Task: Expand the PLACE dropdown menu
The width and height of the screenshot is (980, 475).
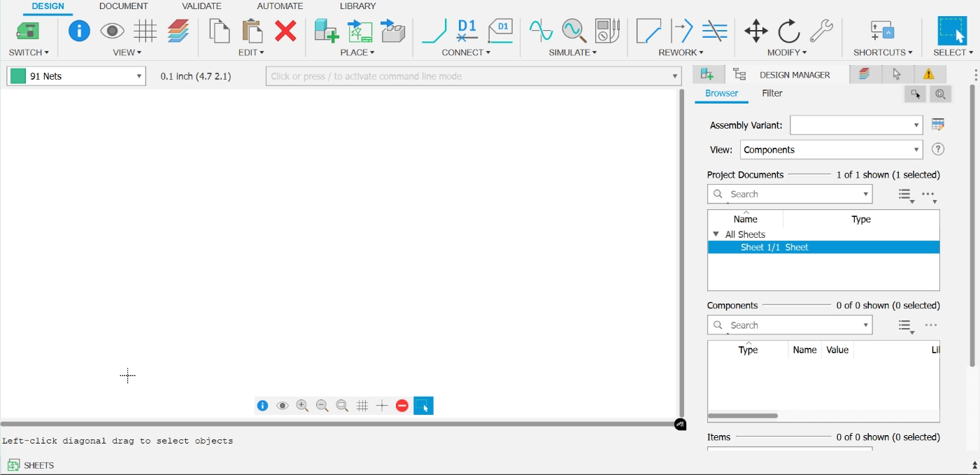Action: pos(357,52)
